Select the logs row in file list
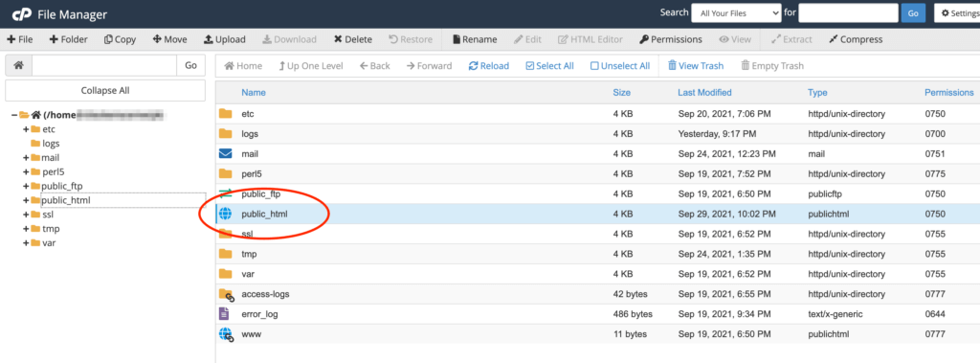 click(597, 134)
